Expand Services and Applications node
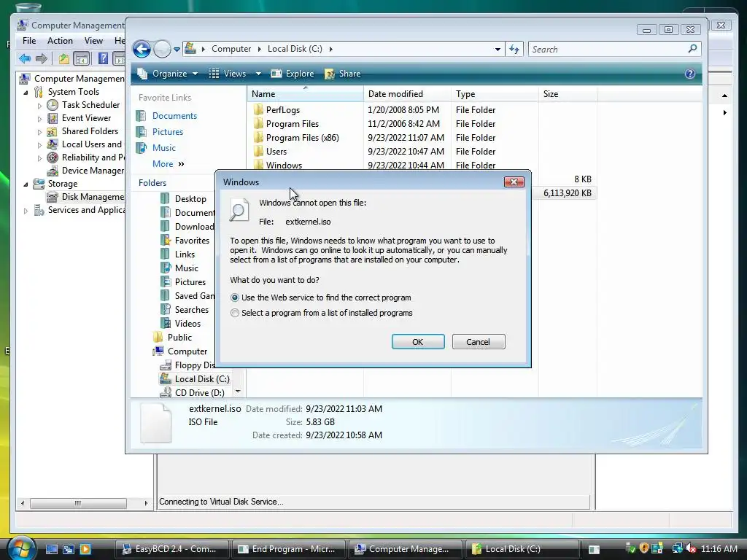This screenshot has width=747, height=560. point(26,211)
